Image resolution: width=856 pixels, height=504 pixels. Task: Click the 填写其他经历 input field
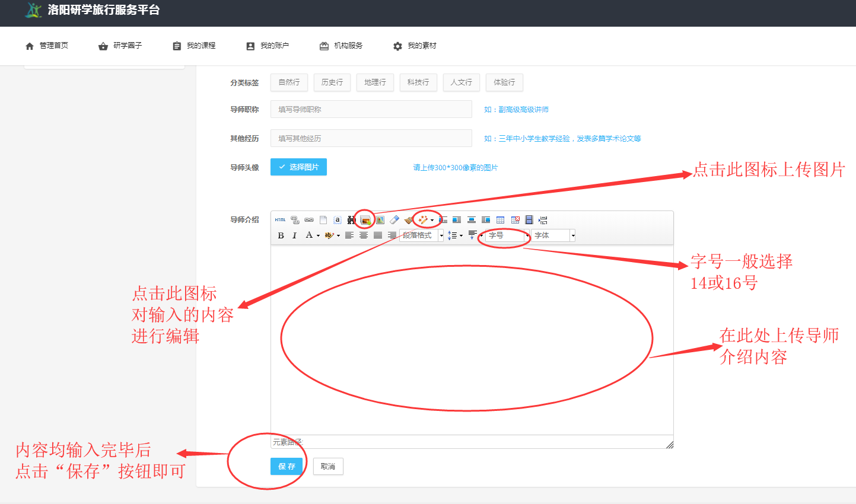tap(371, 138)
